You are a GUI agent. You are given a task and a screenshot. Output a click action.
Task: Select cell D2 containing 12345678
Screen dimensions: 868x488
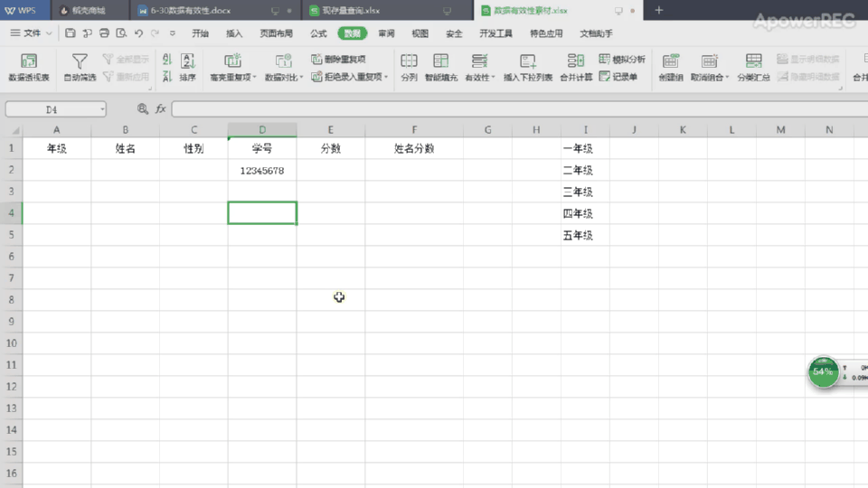click(262, 170)
